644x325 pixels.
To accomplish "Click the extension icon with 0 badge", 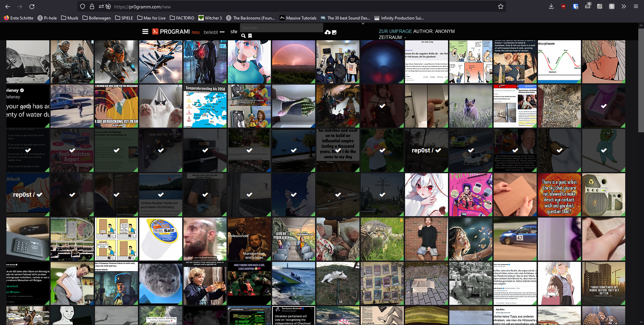I will (x=588, y=6).
